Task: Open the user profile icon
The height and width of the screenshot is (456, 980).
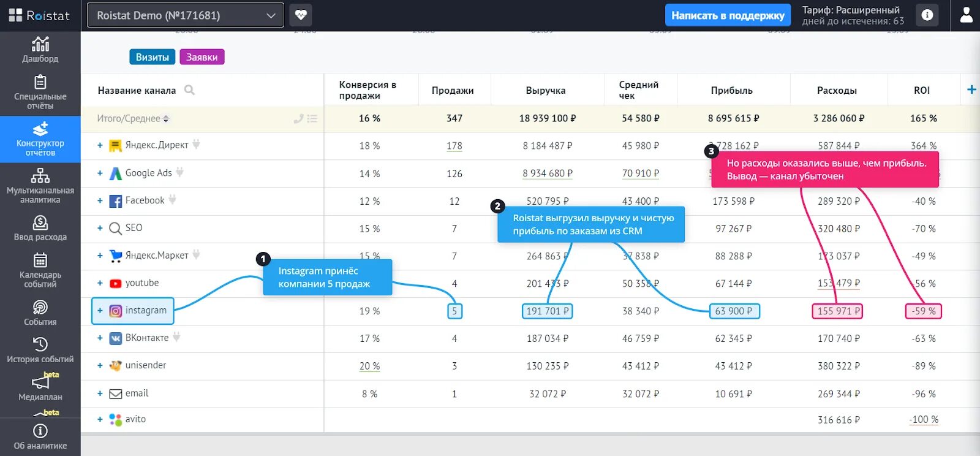Action: point(966,15)
